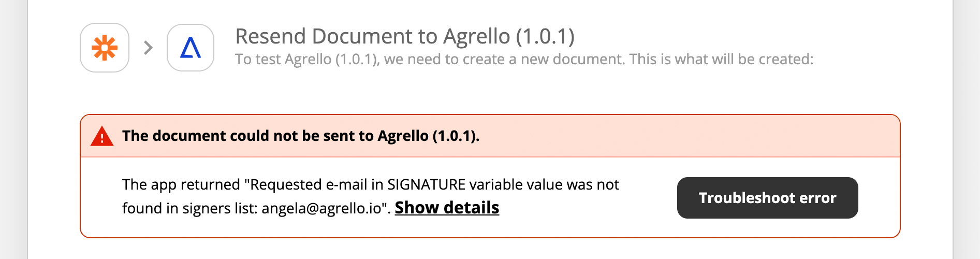980x259 pixels.
Task: Click the gray margin left of the card
Action: [13, 129]
